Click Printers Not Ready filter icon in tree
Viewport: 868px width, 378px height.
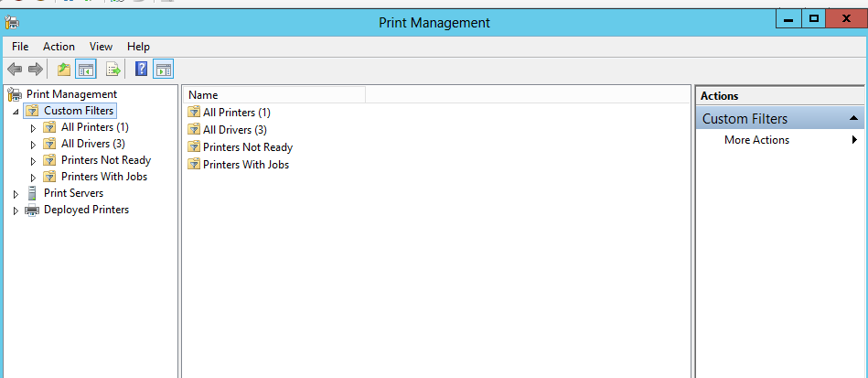[49, 161]
